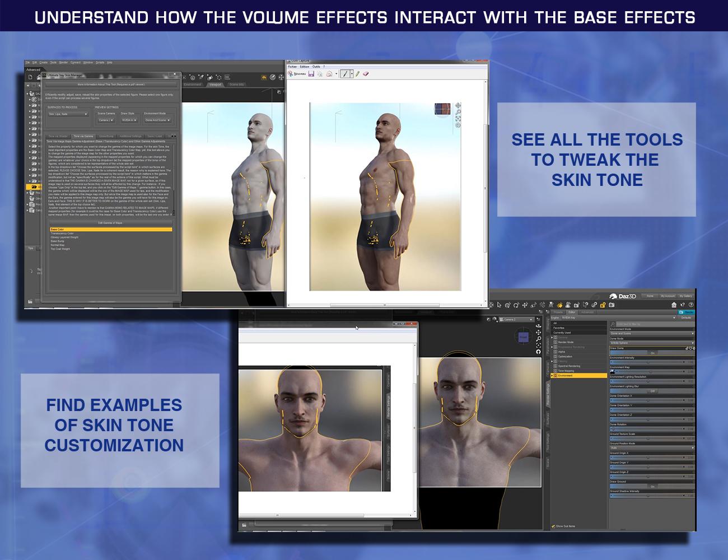This screenshot has width=728, height=560.
Task: Toggle the Draw Ground On switch
Action: [x=652, y=486]
